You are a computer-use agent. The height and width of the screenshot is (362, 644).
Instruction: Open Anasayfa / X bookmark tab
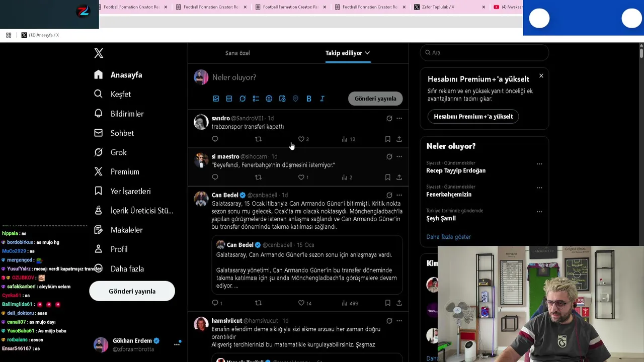(40, 35)
